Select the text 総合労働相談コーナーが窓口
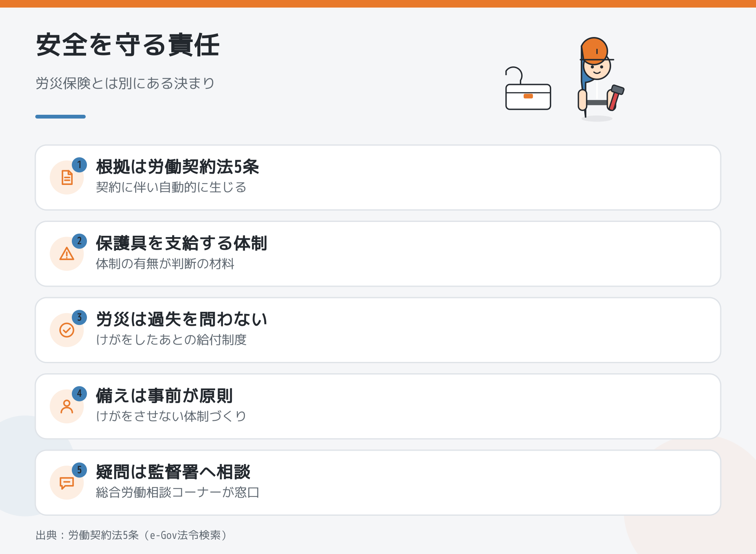This screenshot has height=554, width=756. [x=178, y=492]
